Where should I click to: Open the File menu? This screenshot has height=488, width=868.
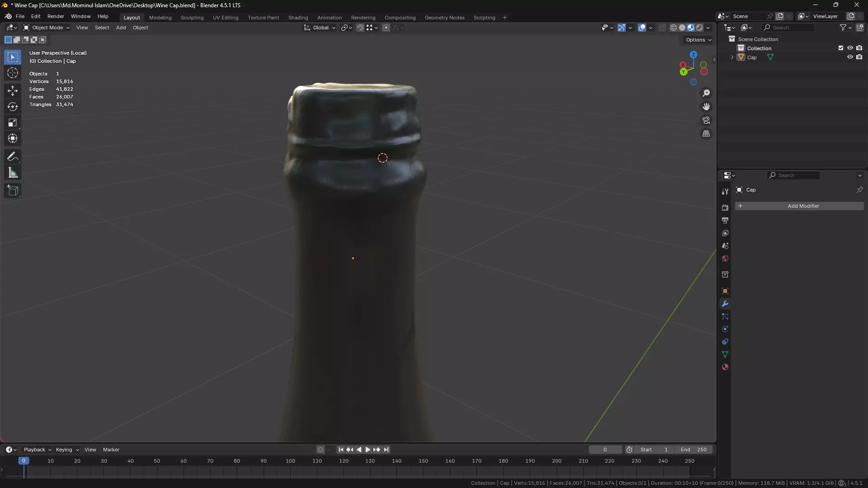(x=20, y=16)
